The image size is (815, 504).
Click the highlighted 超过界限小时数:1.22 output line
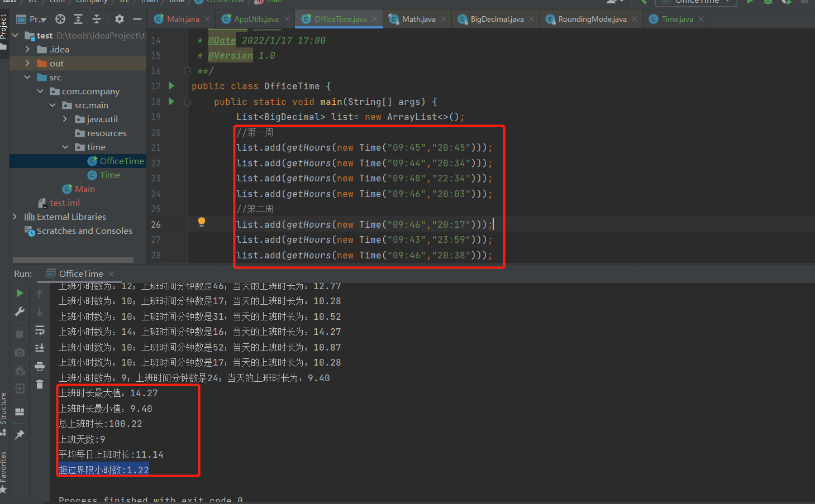104,470
